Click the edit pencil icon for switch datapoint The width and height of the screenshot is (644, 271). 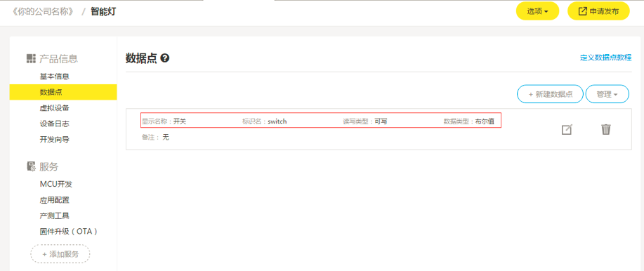[x=566, y=130]
